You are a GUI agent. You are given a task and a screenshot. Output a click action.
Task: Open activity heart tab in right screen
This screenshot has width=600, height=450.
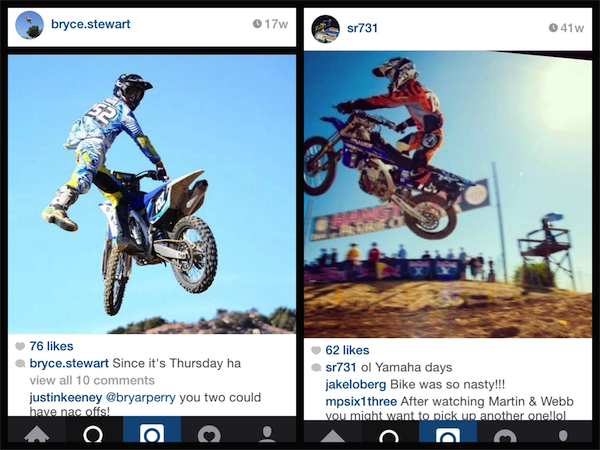[506, 433]
